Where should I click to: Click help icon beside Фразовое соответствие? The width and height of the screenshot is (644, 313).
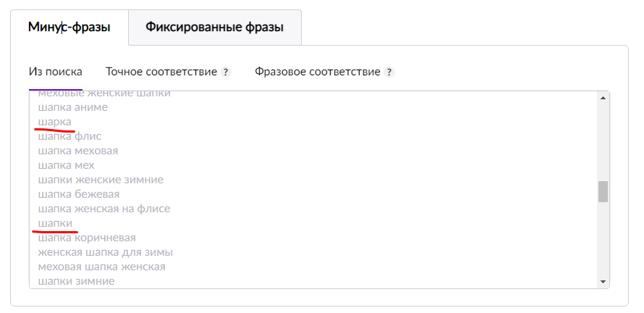pos(389,72)
